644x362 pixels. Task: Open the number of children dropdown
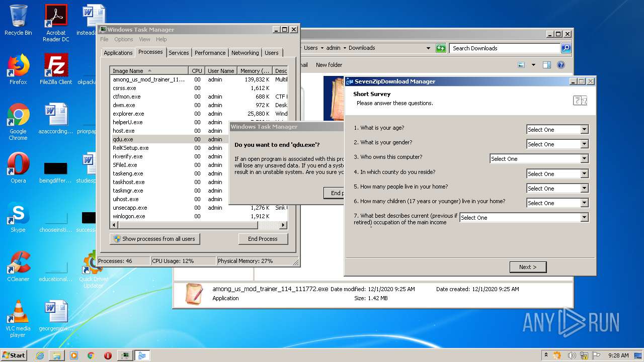(x=557, y=203)
